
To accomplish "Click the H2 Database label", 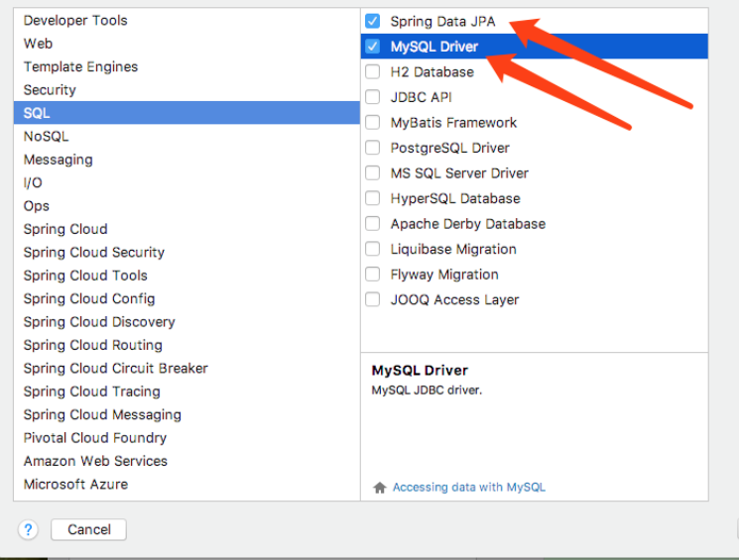I will (x=432, y=72).
